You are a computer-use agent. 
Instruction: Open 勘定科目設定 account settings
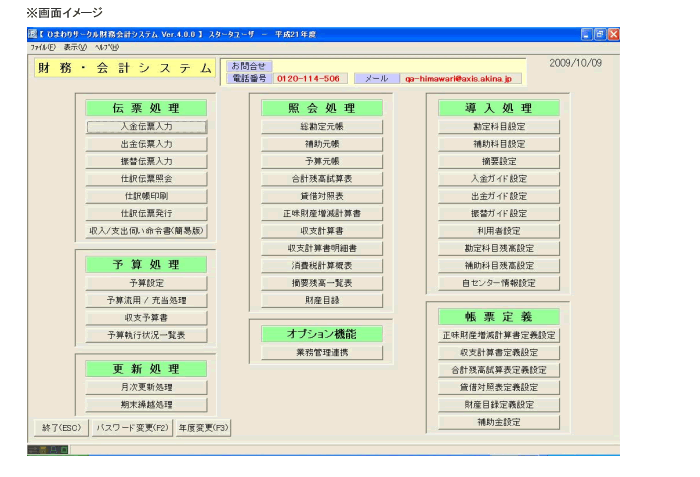(498, 127)
